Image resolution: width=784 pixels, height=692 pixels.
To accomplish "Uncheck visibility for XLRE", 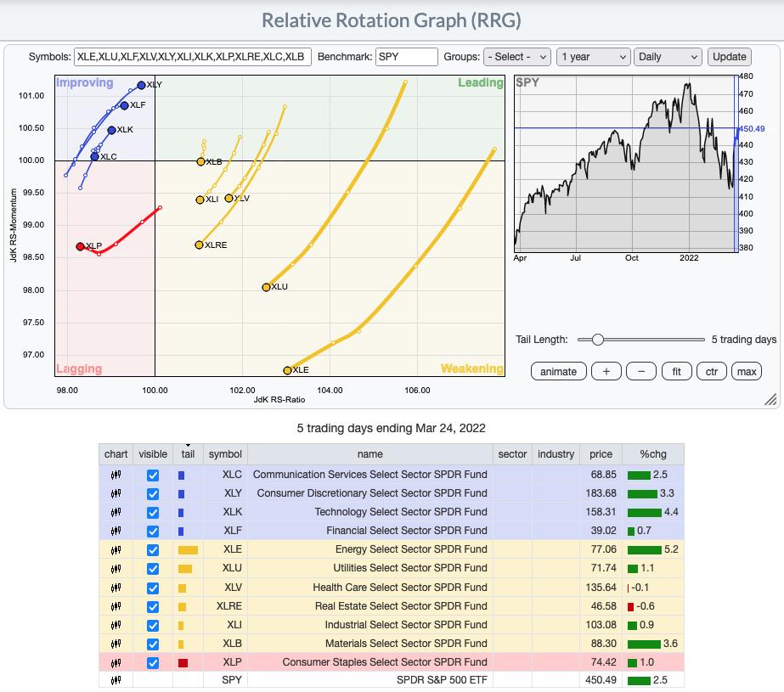I will coord(153,607).
